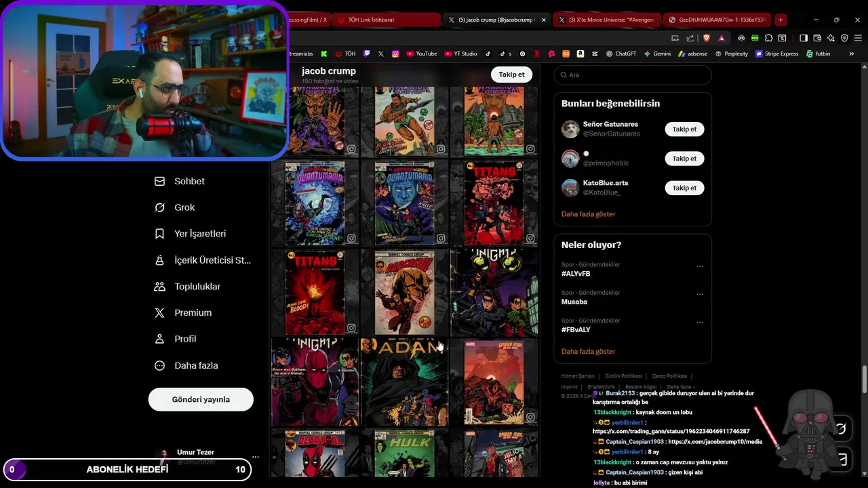Follow @primophobic with Takip et
Viewport: 868px width, 488px height.
684,159
